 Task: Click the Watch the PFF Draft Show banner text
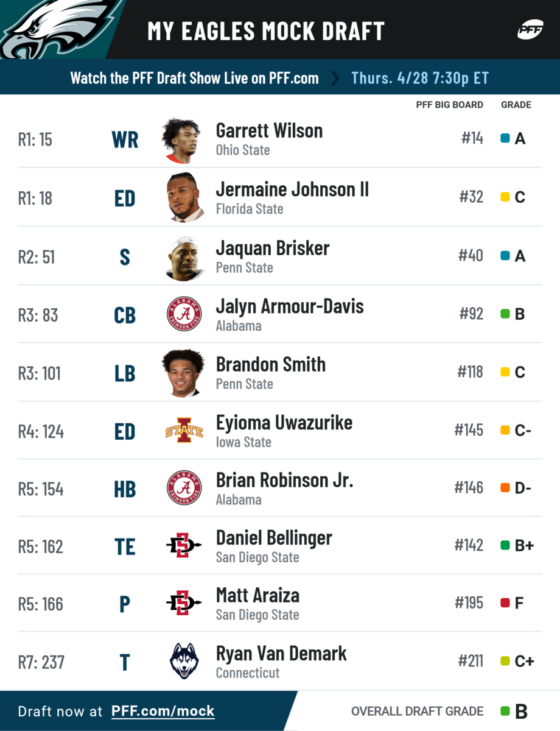click(194, 78)
